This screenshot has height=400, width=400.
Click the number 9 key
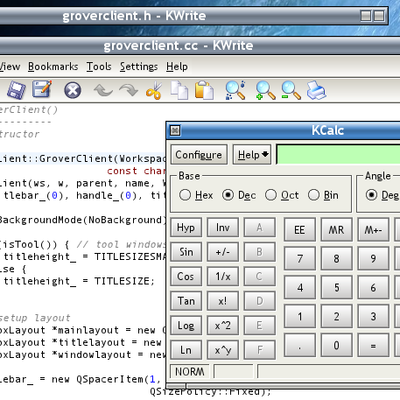coord(373,259)
